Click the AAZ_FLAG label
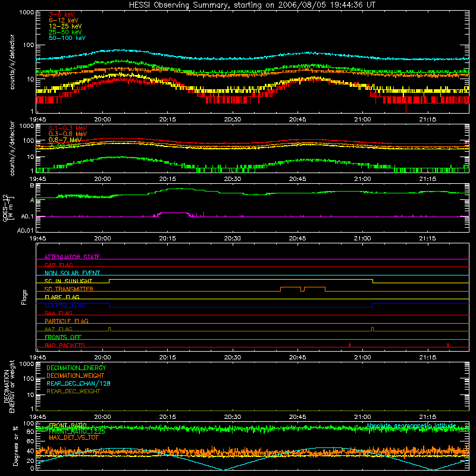 pos(58,329)
